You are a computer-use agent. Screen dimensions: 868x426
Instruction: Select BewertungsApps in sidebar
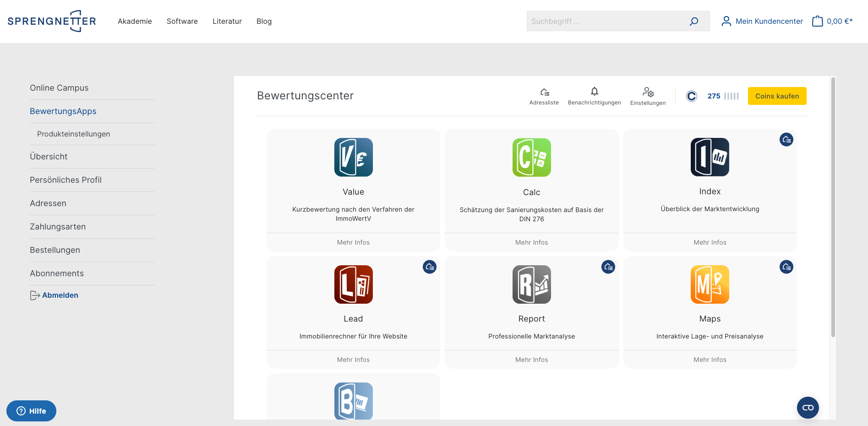[x=92, y=111]
